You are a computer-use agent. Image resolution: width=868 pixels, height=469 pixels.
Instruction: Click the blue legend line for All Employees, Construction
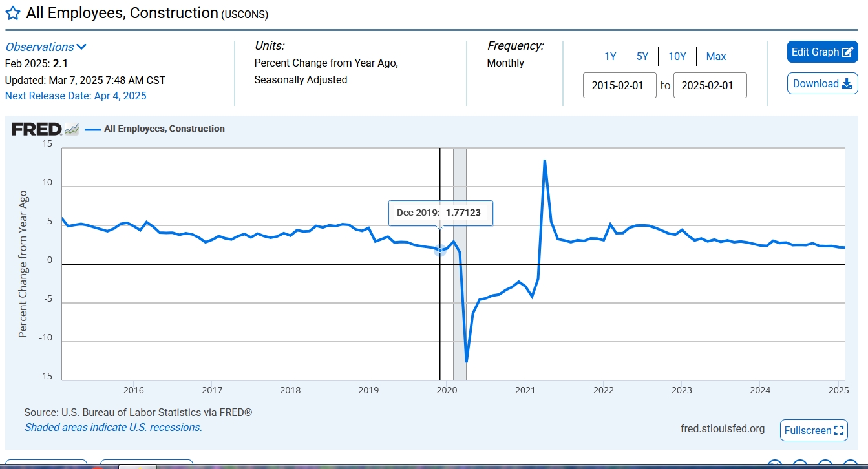pos(92,129)
